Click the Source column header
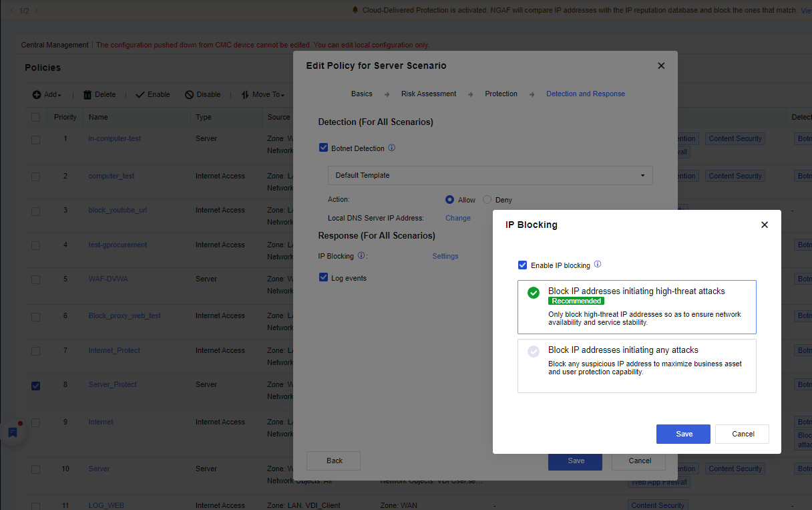The width and height of the screenshot is (812, 510). click(x=278, y=117)
